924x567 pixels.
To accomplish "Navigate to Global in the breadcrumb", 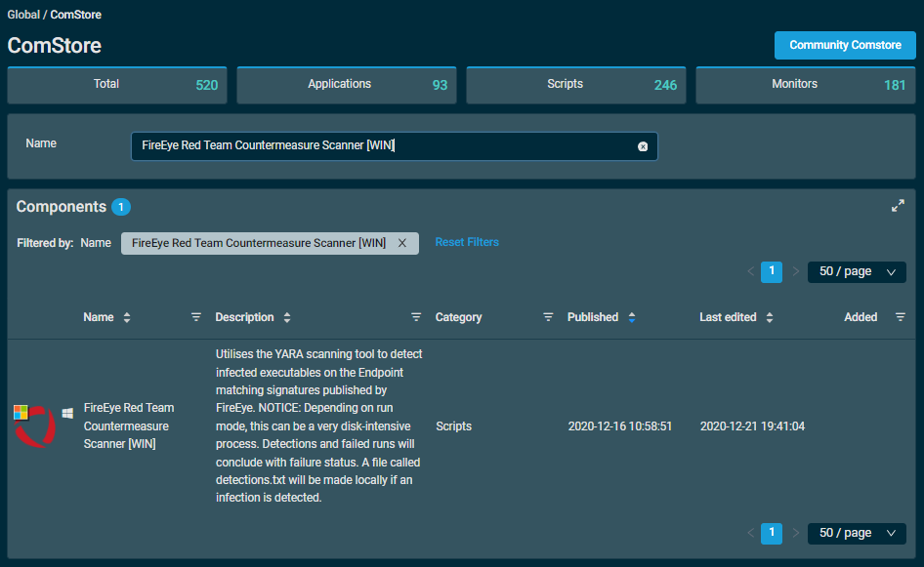I will coord(23,15).
